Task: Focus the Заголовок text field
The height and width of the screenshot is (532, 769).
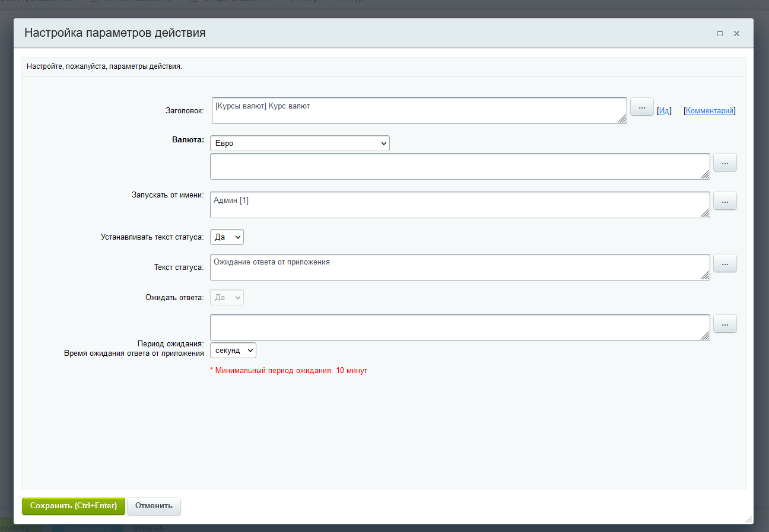Action: [x=418, y=111]
